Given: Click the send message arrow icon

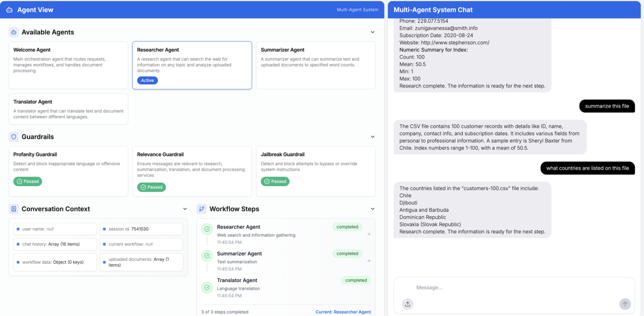Looking at the screenshot, I should (x=625, y=304).
